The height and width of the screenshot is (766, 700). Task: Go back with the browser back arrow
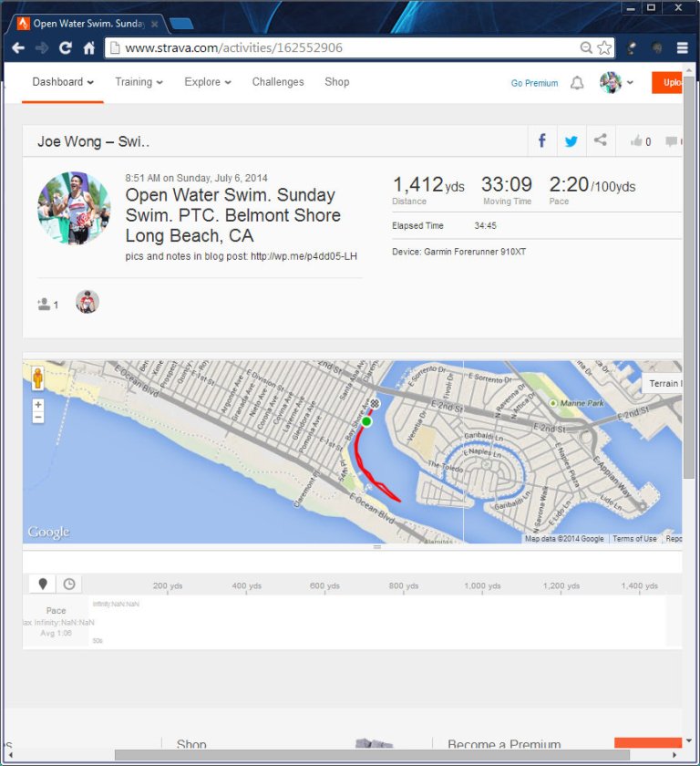click(x=18, y=47)
